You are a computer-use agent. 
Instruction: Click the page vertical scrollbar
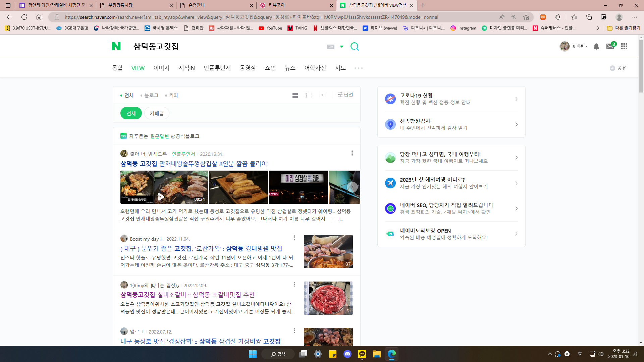point(641,67)
